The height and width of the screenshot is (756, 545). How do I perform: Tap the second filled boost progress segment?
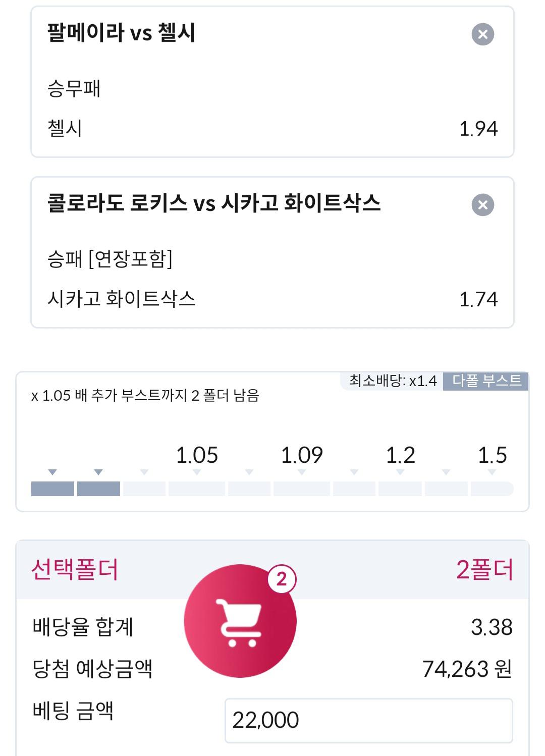point(98,489)
